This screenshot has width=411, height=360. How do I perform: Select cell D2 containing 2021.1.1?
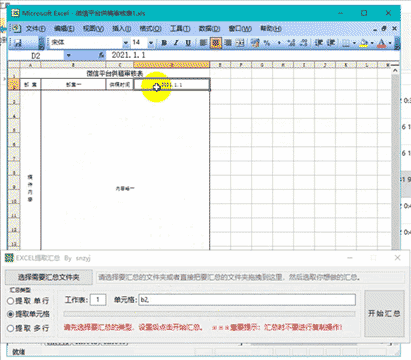172,85
